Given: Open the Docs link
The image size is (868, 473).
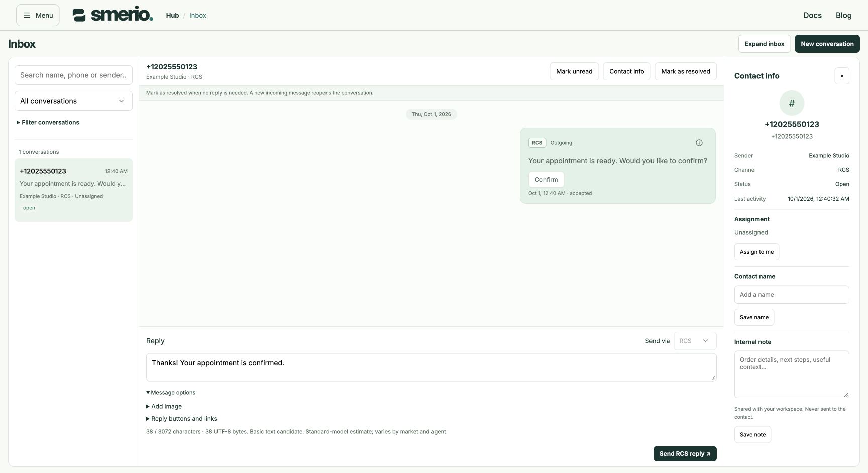Looking at the screenshot, I should click(812, 15).
